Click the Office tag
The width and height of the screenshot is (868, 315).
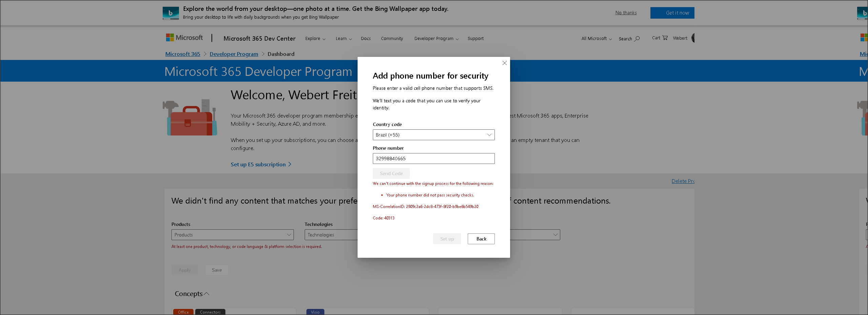(x=183, y=312)
